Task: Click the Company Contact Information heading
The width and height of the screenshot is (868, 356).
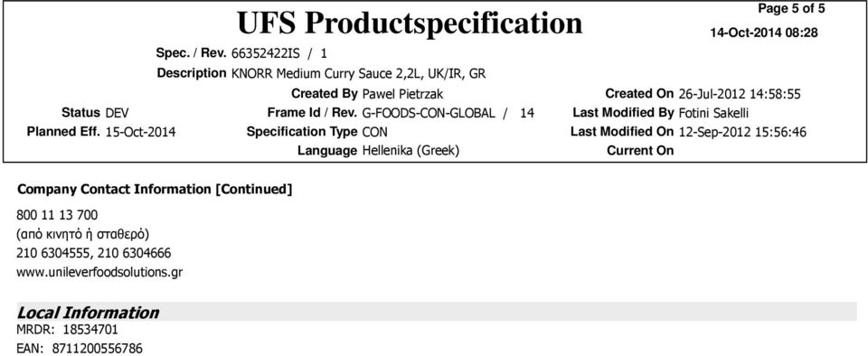Action: point(155,190)
